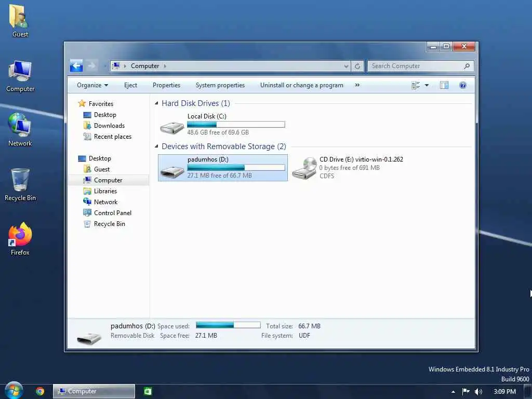This screenshot has width=532, height=399.
Task: Open the Organize dropdown menu
Action: tap(92, 85)
